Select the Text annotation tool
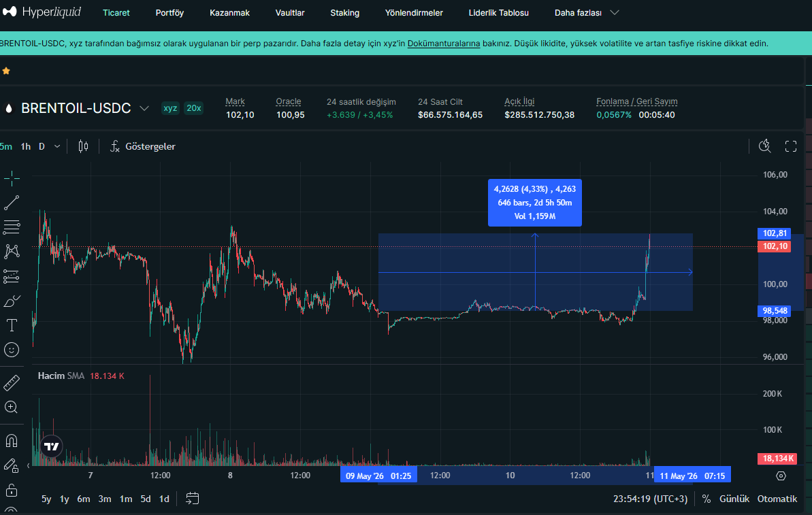 12,325
